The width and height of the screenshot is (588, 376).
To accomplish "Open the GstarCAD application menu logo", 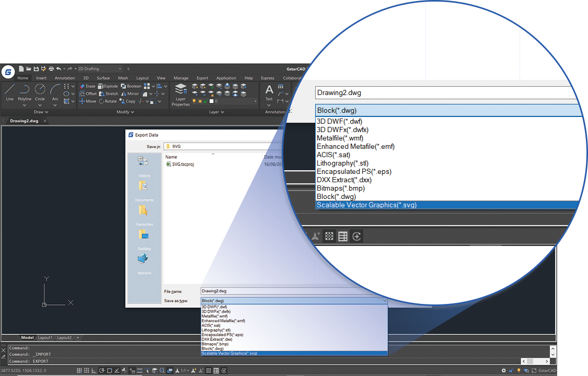I will point(8,72).
